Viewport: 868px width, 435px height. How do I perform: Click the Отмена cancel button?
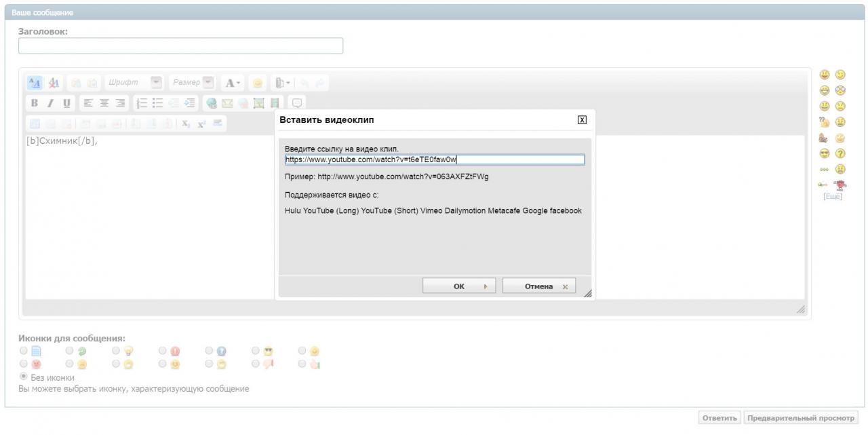538,286
